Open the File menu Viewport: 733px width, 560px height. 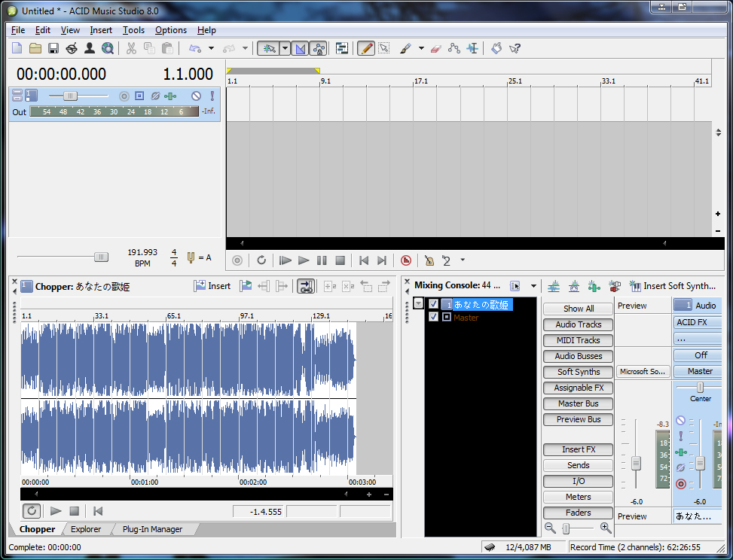point(18,30)
